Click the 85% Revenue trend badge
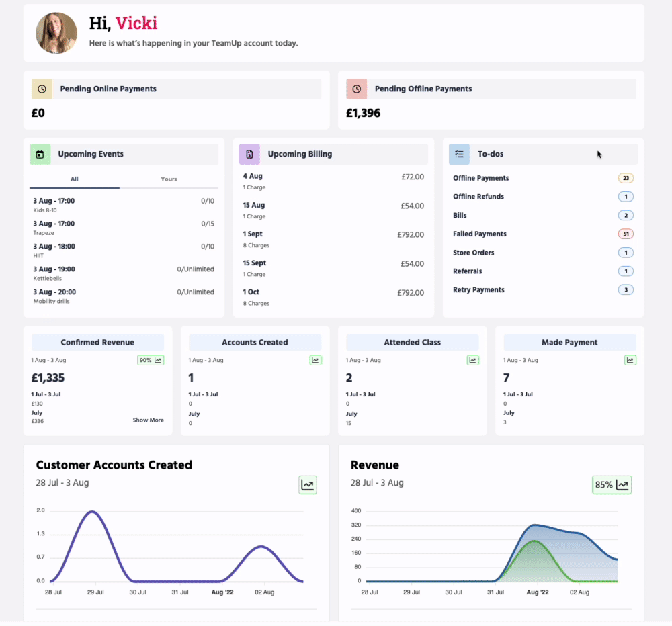The height and width of the screenshot is (626, 672). point(612,484)
